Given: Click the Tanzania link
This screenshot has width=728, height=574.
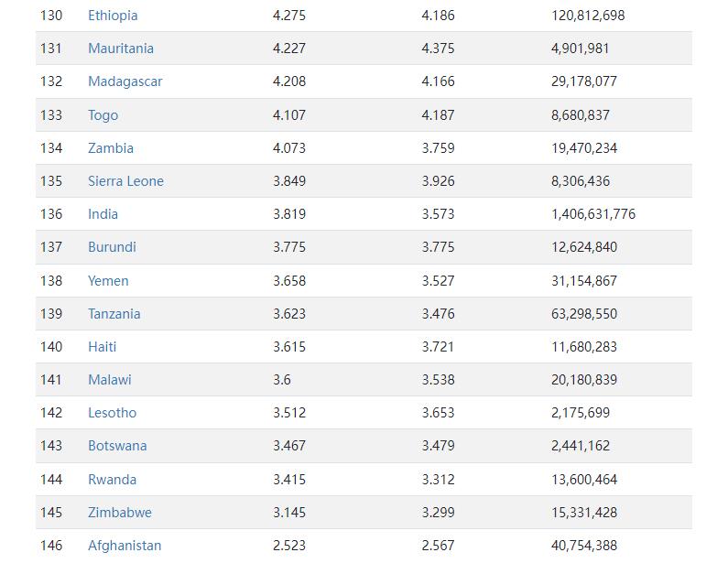Looking at the screenshot, I should [x=114, y=314].
